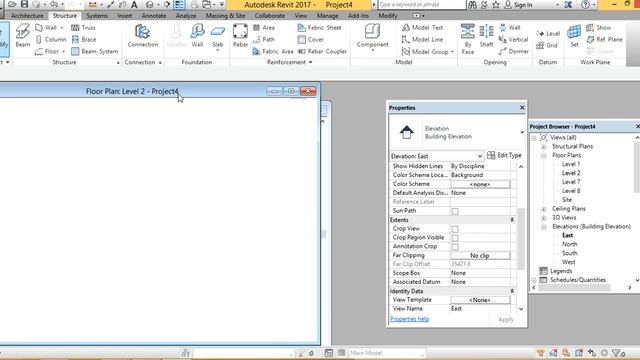Select the Dormer opening tool
Image resolution: width=640 pixels, height=360 pixels.
click(x=513, y=51)
